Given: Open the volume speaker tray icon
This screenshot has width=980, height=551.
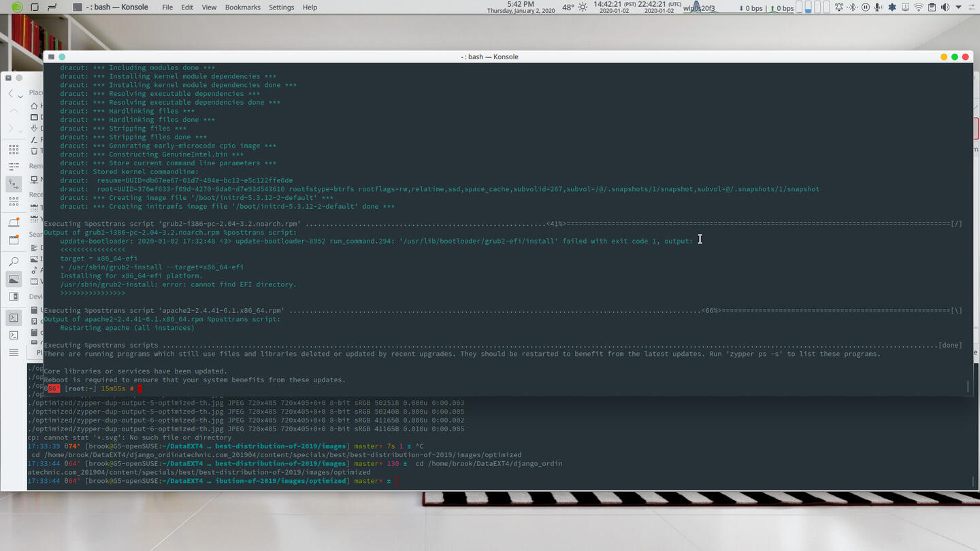Looking at the screenshot, I should click(x=945, y=7).
